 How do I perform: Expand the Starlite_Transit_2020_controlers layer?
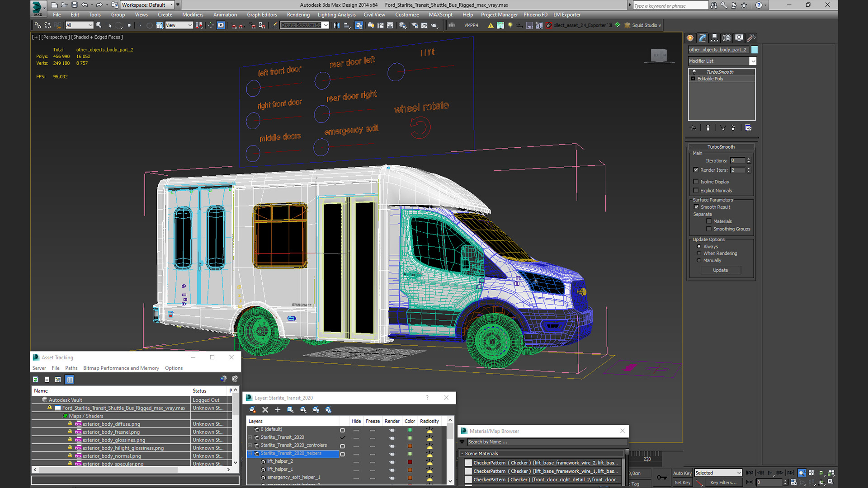250,446
